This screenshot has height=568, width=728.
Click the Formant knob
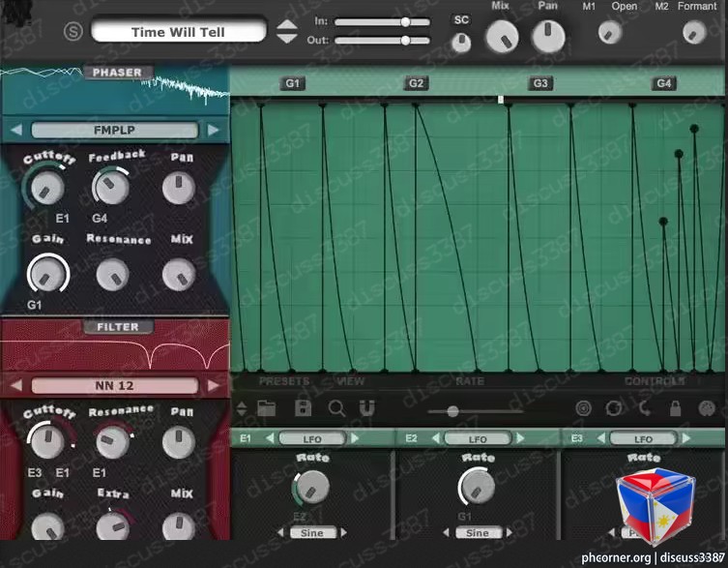point(694,33)
